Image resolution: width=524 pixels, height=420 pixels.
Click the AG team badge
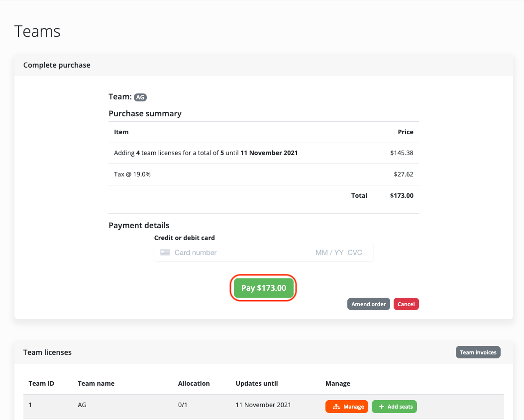140,97
